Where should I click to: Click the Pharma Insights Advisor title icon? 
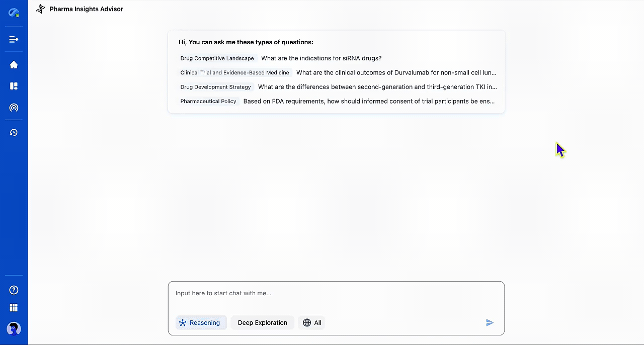pyautogui.click(x=41, y=9)
